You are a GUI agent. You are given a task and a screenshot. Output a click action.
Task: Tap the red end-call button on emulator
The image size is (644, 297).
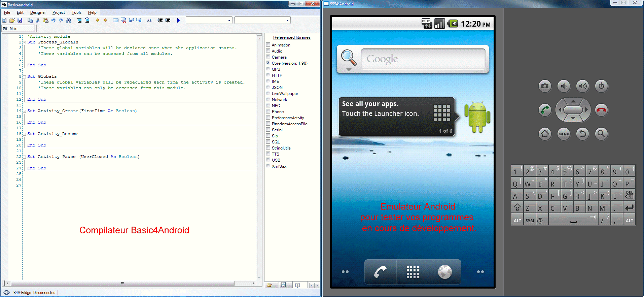[x=601, y=110]
